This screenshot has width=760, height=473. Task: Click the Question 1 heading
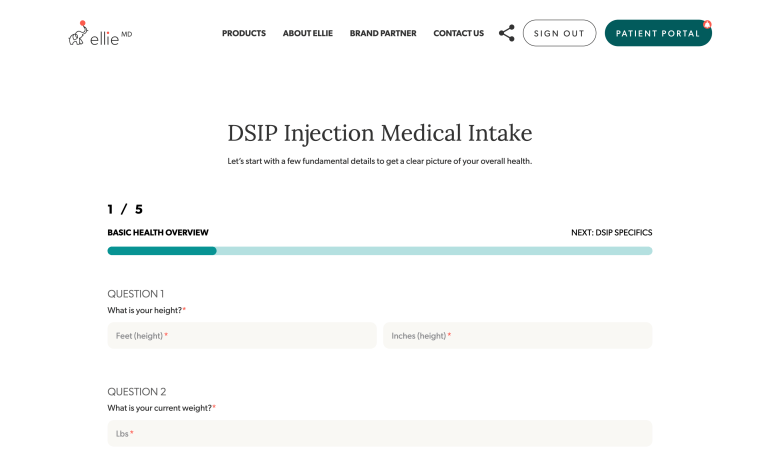click(x=136, y=294)
